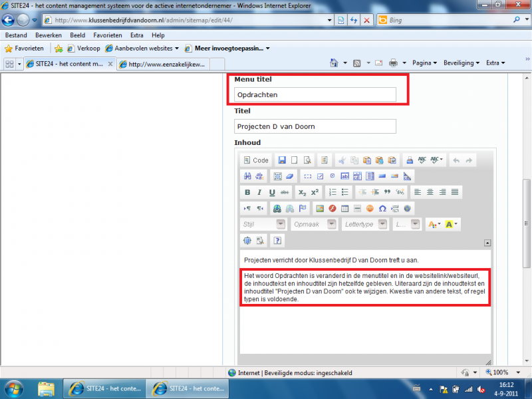Click the underline formatting icon

click(x=272, y=192)
